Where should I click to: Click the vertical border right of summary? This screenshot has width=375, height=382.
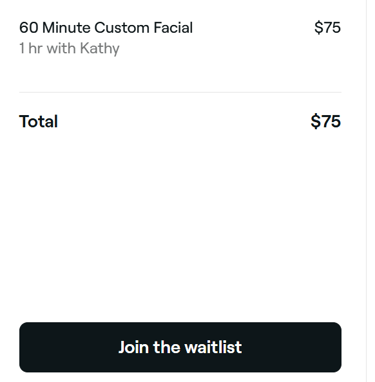(366, 191)
